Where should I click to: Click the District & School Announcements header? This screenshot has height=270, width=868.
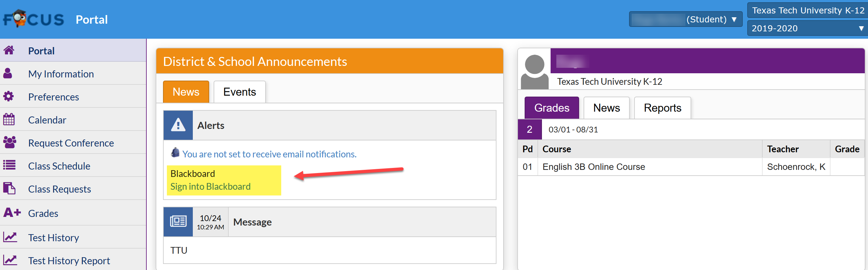coord(329,61)
